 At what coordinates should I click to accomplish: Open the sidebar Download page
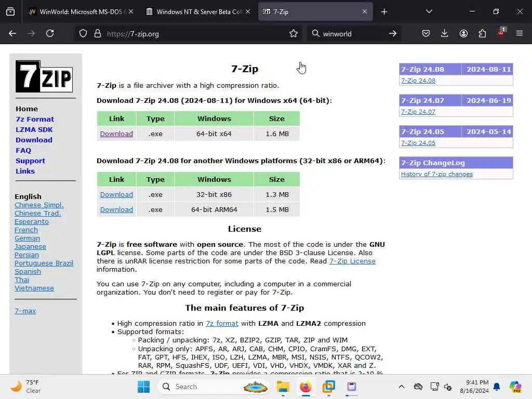click(x=34, y=140)
